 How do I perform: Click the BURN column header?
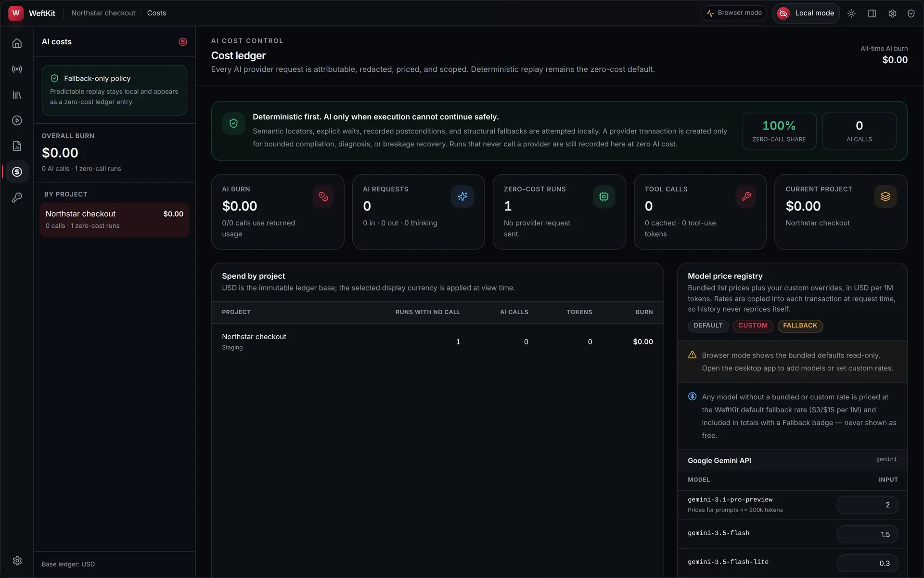tap(644, 312)
